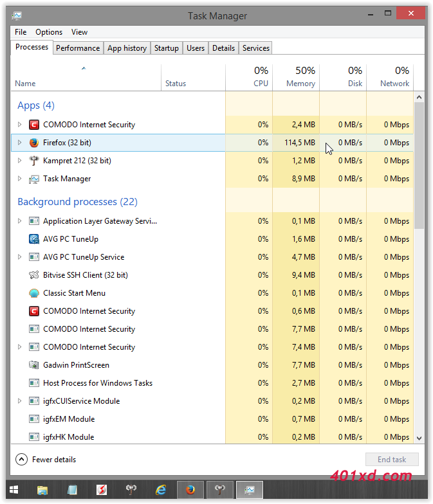Sort processes by Disk column

pyautogui.click(x=343, y=78)
